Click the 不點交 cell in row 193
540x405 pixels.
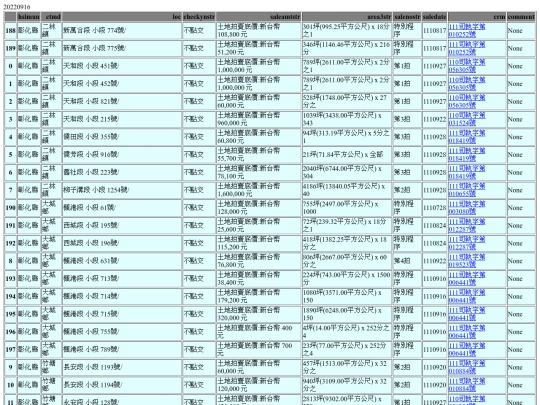(199, 279)
